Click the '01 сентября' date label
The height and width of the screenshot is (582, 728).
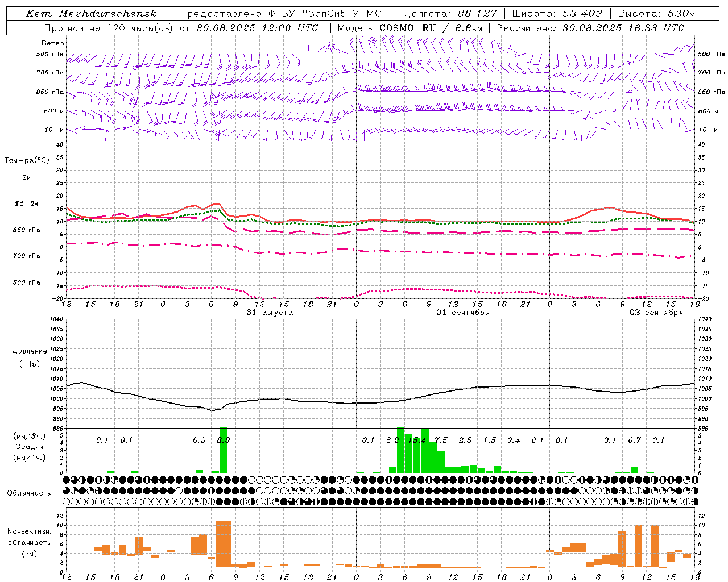click(x=463, y=313)
